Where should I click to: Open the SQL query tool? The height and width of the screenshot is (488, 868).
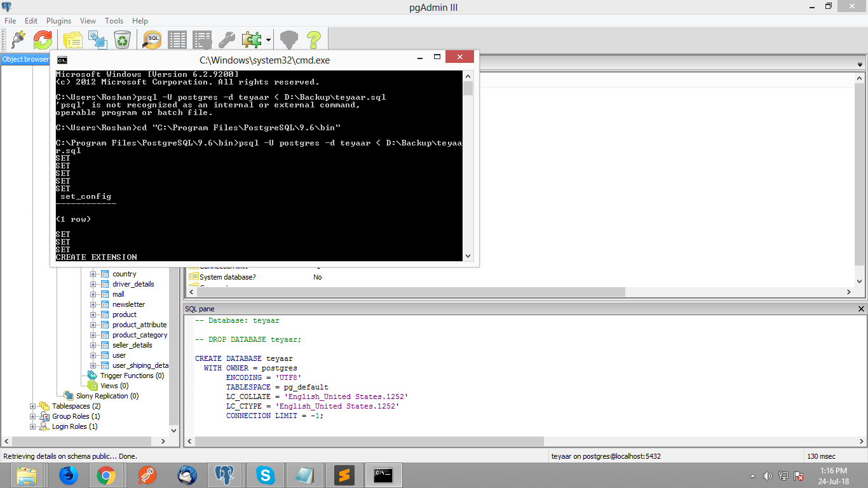pyautogui.click(x=153, y=40)
